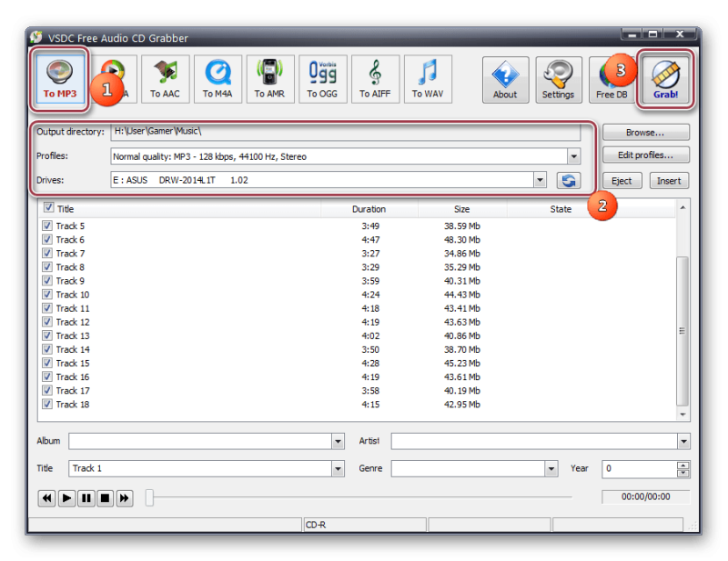Sort list by Duration column header
Image resolution: width=728 pixels, height=561 pixels.
(369, 209)
